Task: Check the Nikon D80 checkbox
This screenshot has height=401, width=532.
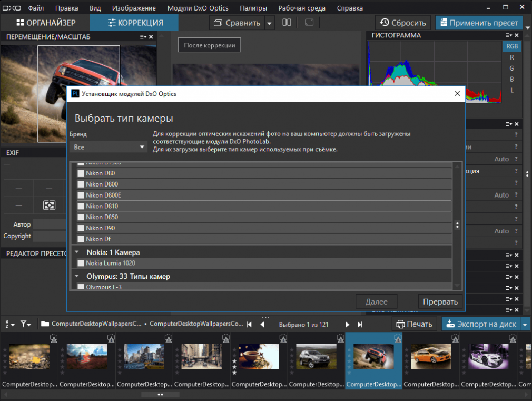Action: coord(81,173)
